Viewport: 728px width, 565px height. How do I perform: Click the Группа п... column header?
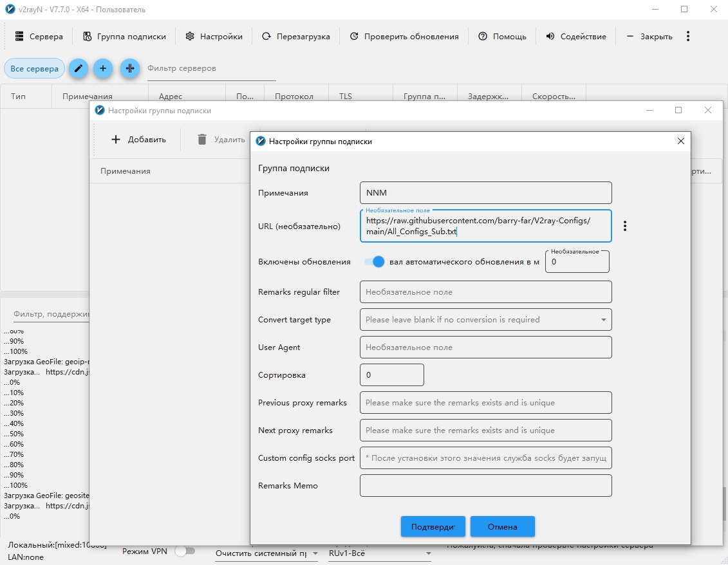[424, 97]
